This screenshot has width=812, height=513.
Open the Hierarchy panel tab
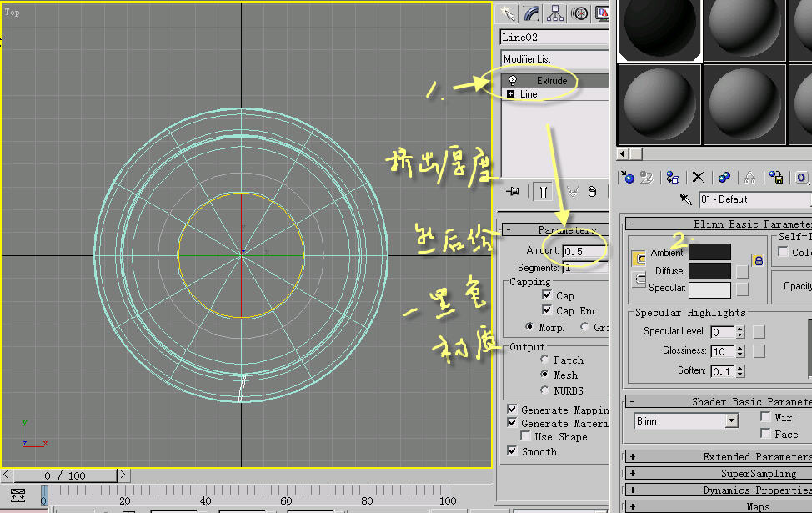click(555, 13)
